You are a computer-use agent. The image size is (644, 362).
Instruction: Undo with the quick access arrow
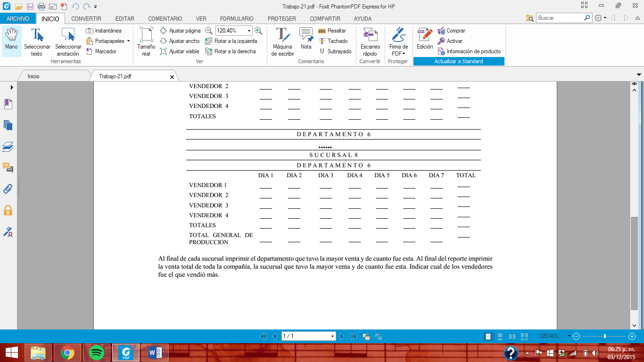coord(75,6)
